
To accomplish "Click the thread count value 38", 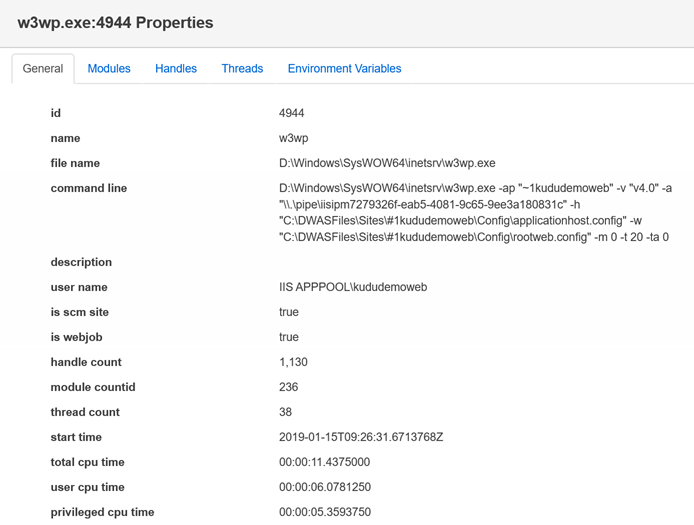I will pyautogui.click(x=285, y=412).
